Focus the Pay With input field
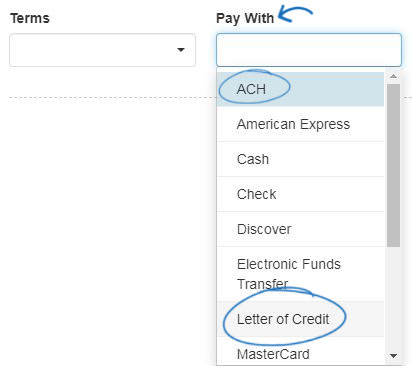This screenshot has width=412, height=379. coord(309,50)
